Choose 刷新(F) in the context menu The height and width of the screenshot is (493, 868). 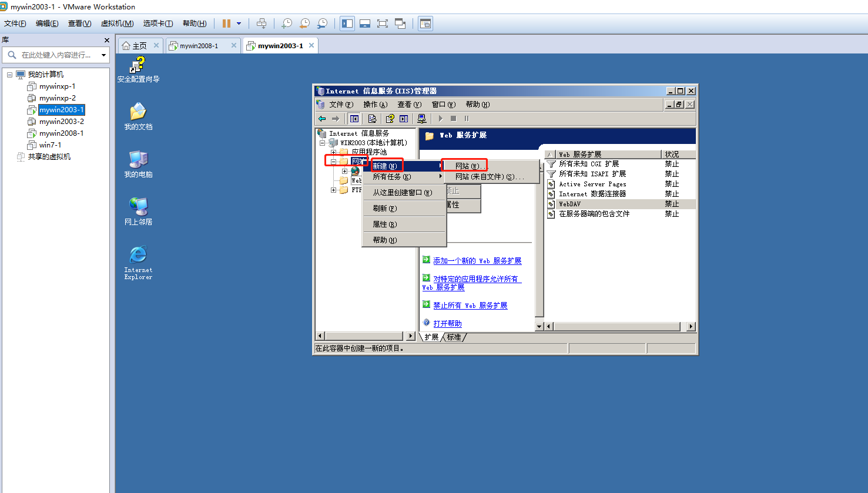[x=404, y=209]
